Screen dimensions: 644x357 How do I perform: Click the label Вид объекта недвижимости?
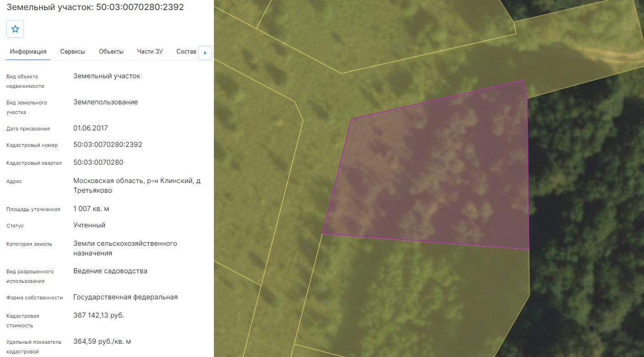click(x=25, y=81)
